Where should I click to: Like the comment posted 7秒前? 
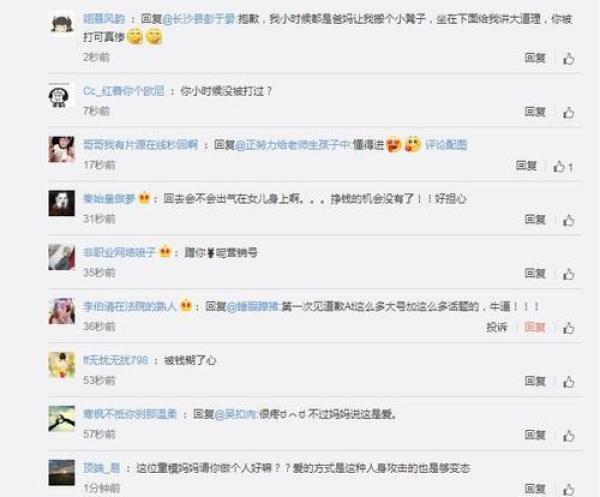click(x=569, y=112)
